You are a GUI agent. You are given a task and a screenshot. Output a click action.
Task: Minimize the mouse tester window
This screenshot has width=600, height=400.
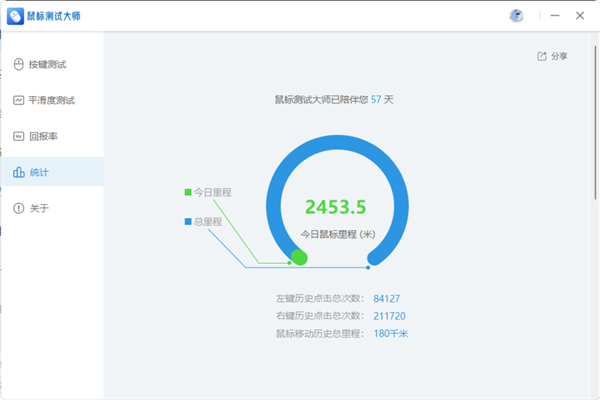click(x=549, y=15)
